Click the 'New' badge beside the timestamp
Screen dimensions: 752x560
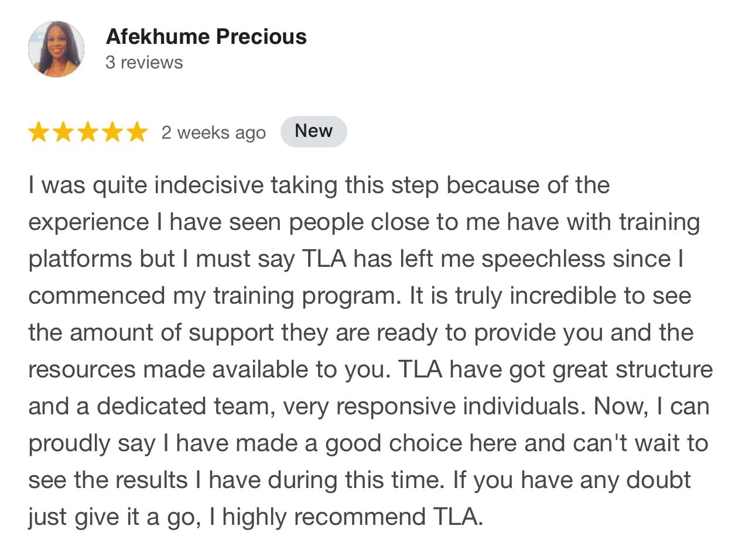[313, 131]
